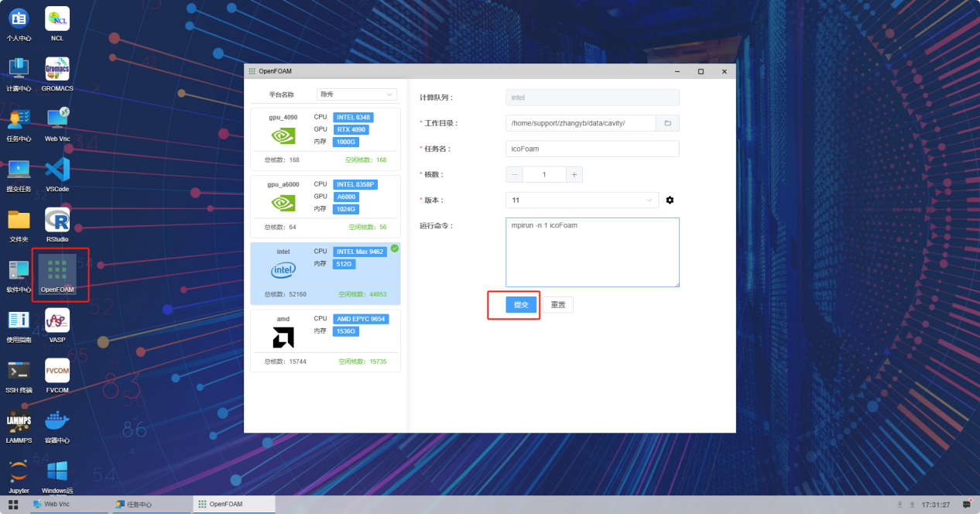Viewport: 980px width, 514px height.
Task: Select the amd EPYC 9654 platform card
Action: pyautogui.click(x=325, y=340)
